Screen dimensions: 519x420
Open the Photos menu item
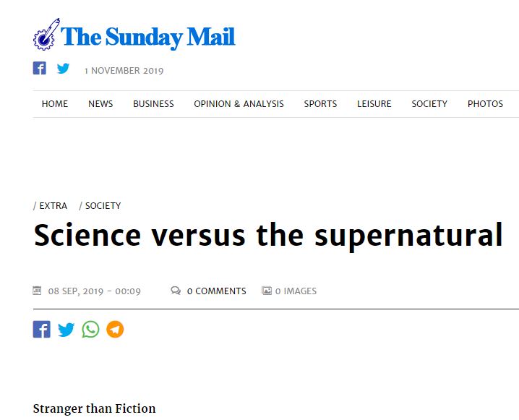point(485,104)
